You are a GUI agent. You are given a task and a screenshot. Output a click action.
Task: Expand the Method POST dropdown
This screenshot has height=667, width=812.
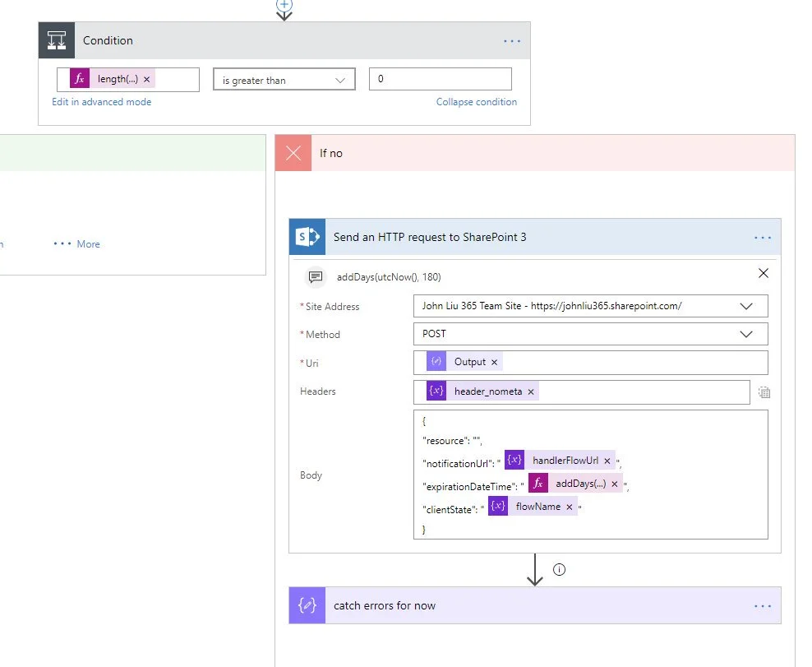tap(745, 334)
